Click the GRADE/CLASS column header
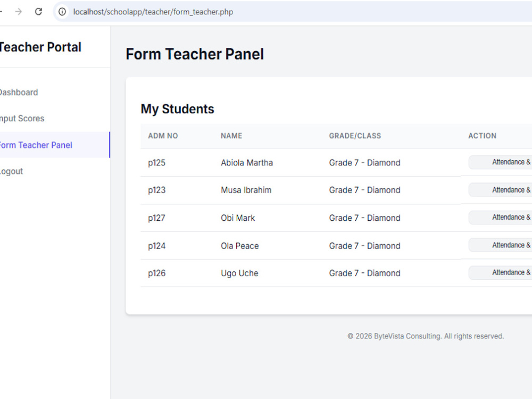Viewport: 532px width, 399px height. pos(355,136)
